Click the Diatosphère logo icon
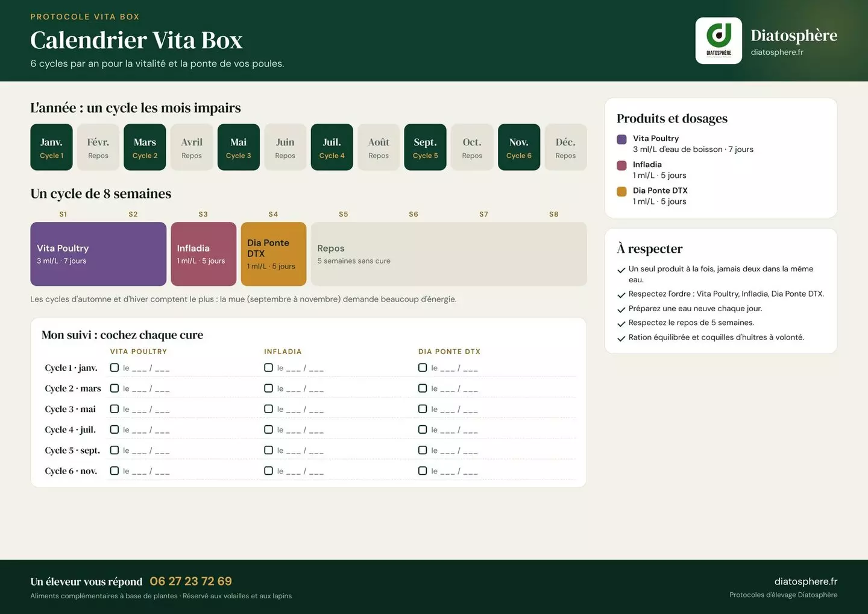The image size is (868, 614). (719, 40)
